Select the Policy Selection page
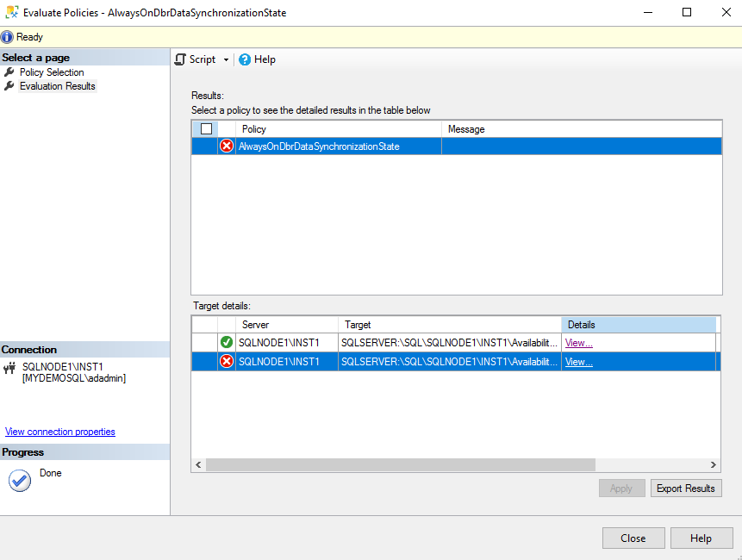Image resolution: width=742 pixels, height=560 pixels. pos(52,72)
